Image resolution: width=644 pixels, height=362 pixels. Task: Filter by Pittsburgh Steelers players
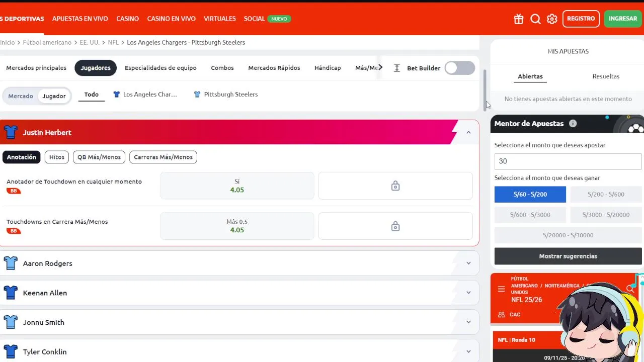pyautogui.click(x=225, y=95)
